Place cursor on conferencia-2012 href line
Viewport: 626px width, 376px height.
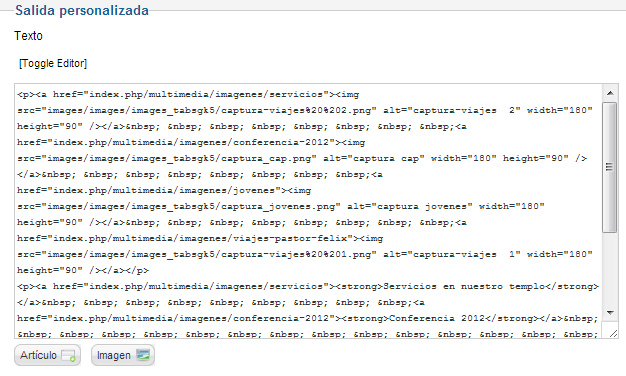click(x=191, y=142)
